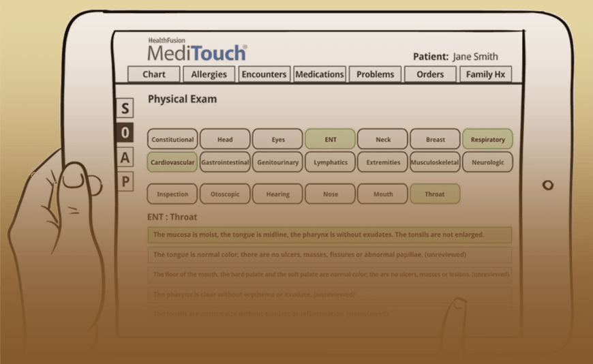This screenshot has width=593, height=364.
Task: Select finding 'The mucosa is moist, the tongue is midline'
Action: (x=330, y=234)
